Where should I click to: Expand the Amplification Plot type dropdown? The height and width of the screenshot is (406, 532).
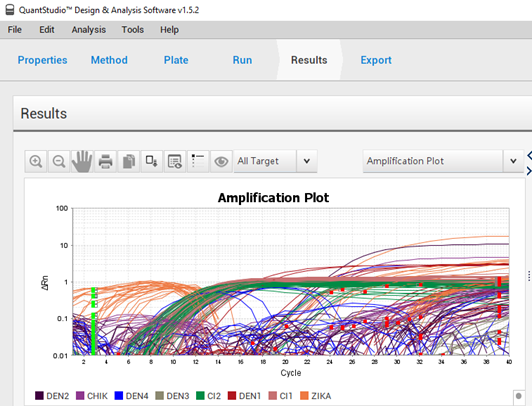pyautogui.click(x=513, y=161)
